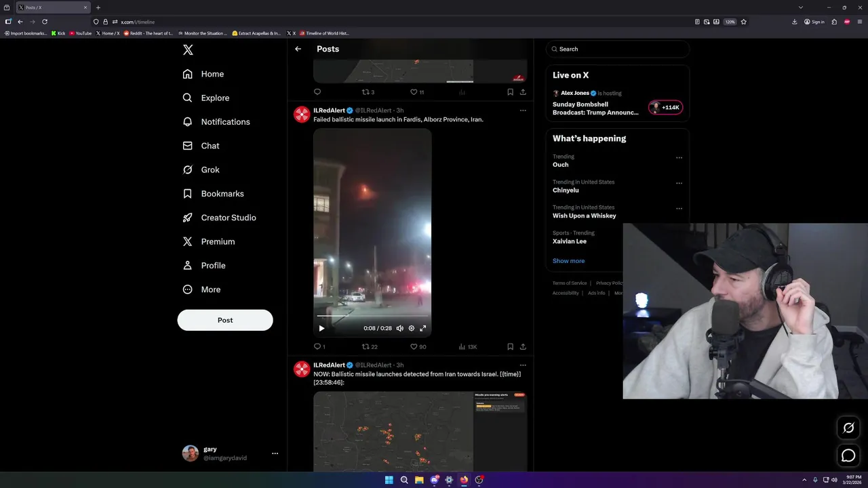
Task: Reply to the top post with 3 reposts
Action: tap(317, 92)
